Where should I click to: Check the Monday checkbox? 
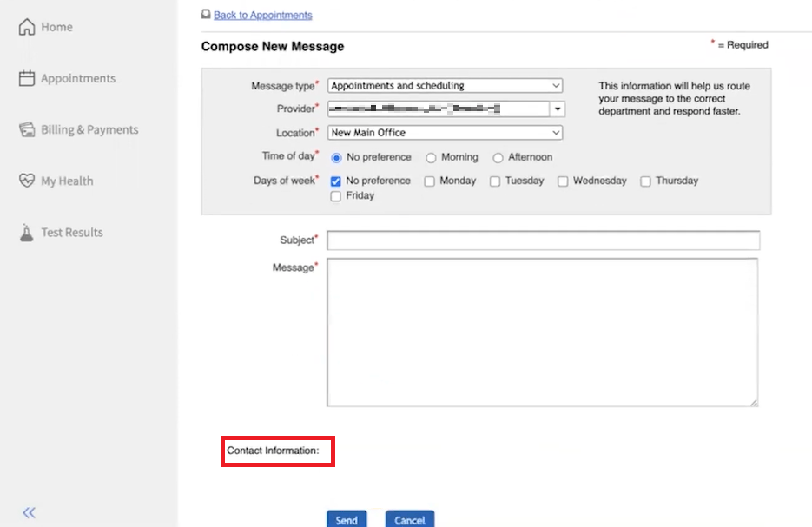pyautogui.click(x=429, y=181)
